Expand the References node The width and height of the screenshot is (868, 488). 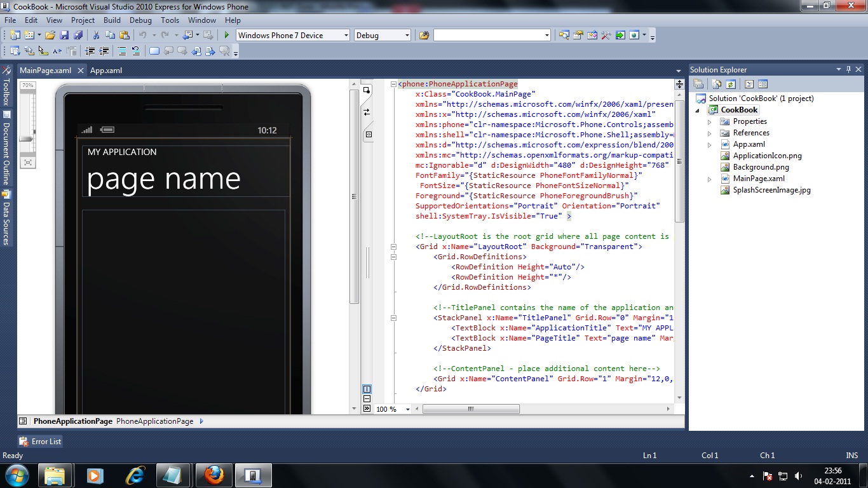(x=710, y=133)
